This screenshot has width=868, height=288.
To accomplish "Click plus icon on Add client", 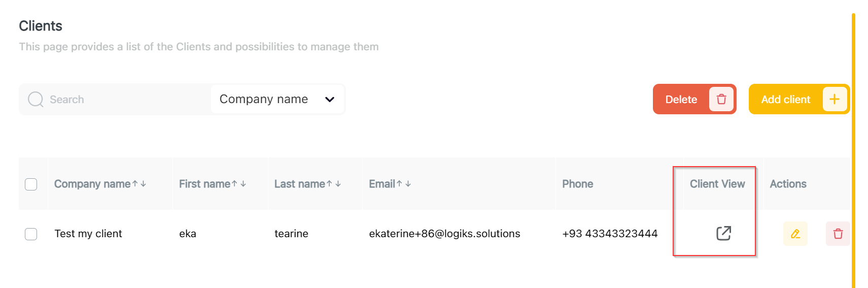I will point(835,99).
